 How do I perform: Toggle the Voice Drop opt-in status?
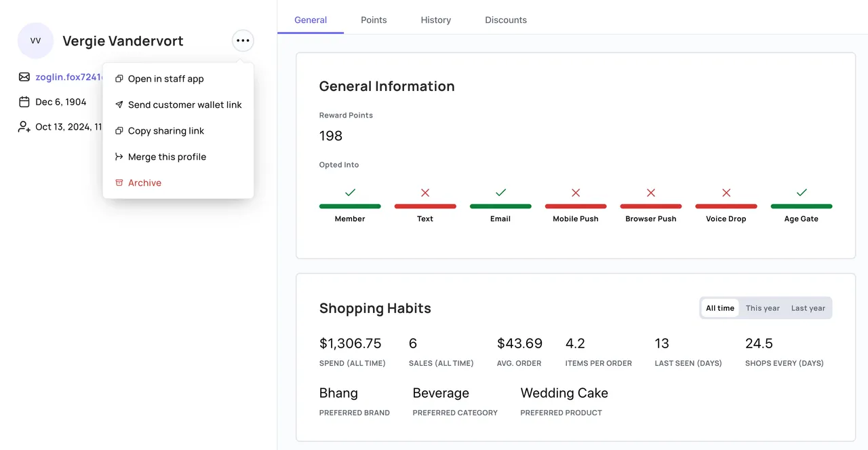tap(726, 193)
